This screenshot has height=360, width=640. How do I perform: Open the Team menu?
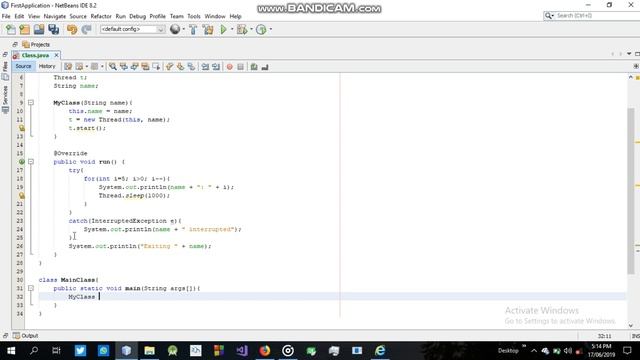(177, 16)
